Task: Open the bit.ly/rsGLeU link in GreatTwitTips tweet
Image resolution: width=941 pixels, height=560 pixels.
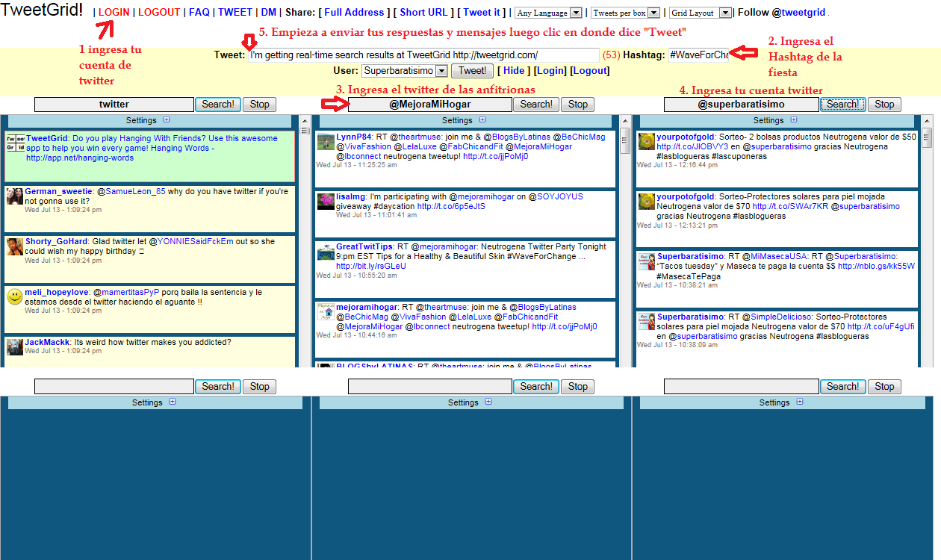Action: click(x=371, y=266)
